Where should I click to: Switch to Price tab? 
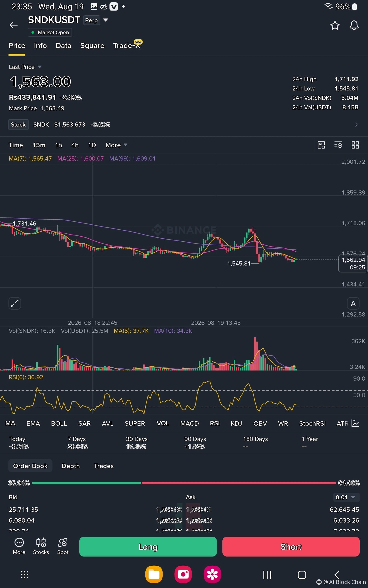pos(17,46)
